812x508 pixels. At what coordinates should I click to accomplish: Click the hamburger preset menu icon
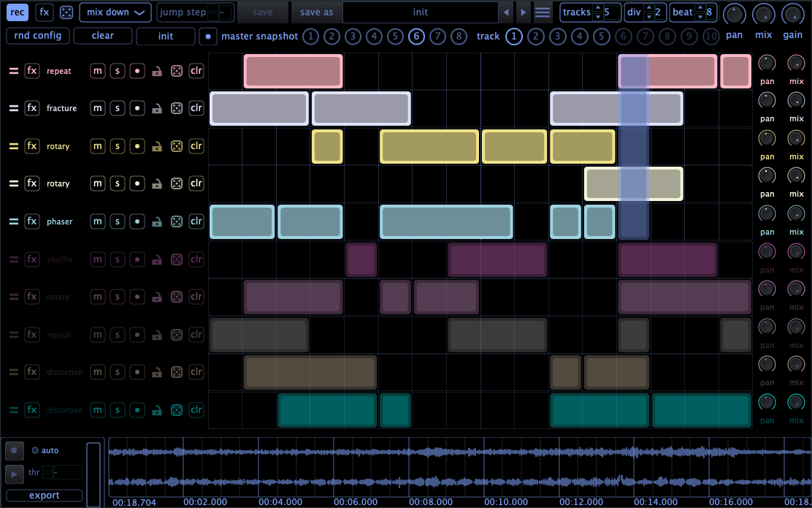[542, 12]
